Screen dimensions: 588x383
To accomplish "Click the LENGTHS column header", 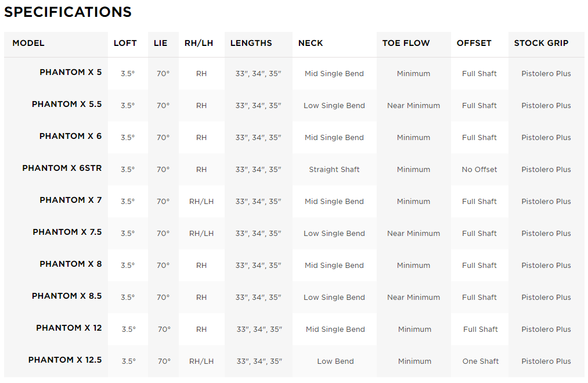I will (251, 43).
